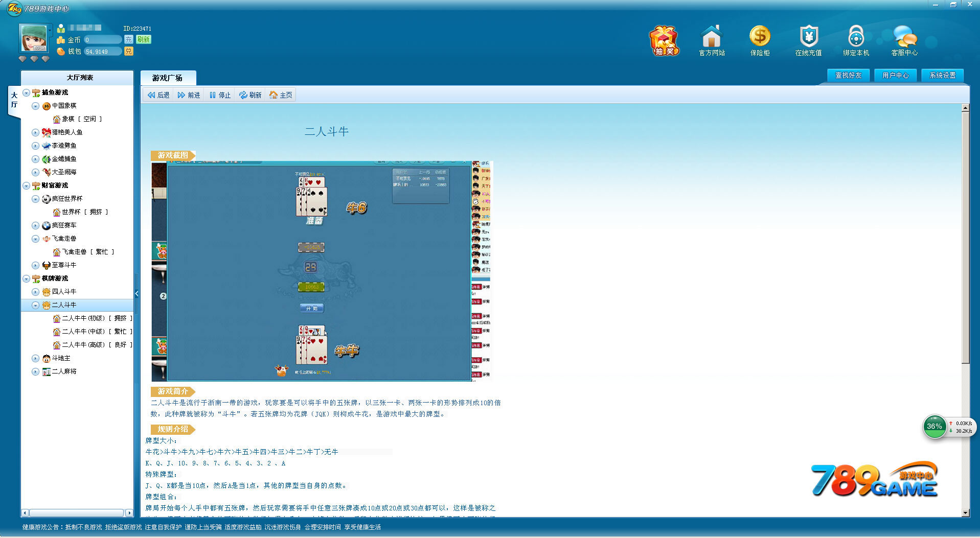Go back with the 后退 toolbar button
Image resolution: width=980 pixels, height=538 pixels.
click(x=158, y=95)
